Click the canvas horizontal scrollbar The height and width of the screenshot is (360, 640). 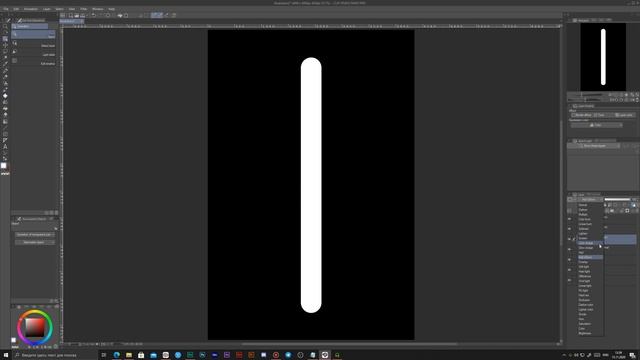[x=349, y=344]
